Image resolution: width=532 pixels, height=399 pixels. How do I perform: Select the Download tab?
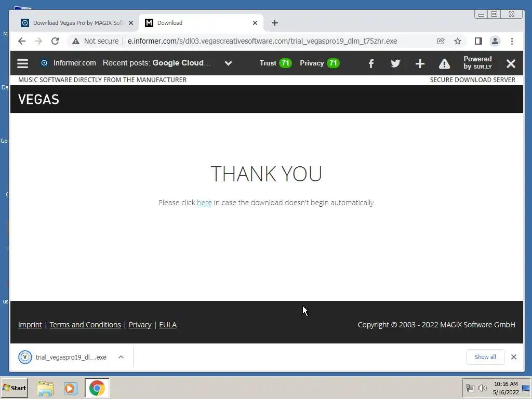coord(200,23)
